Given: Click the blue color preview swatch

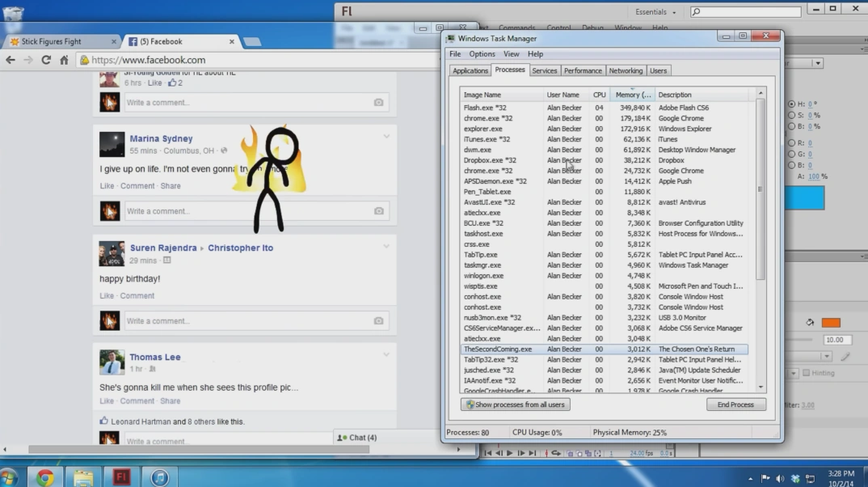Looking at the screenshot, I should (x=803, y=198).
